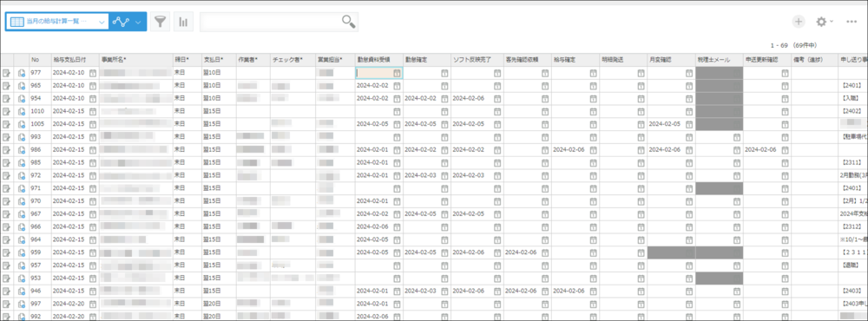Click edit pencil icon for No 986

pyautogui.click(x=6, y=149)
